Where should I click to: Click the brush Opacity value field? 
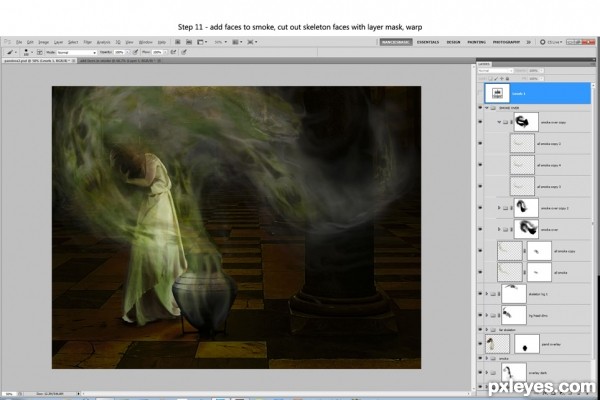click(x=119, y=52)
